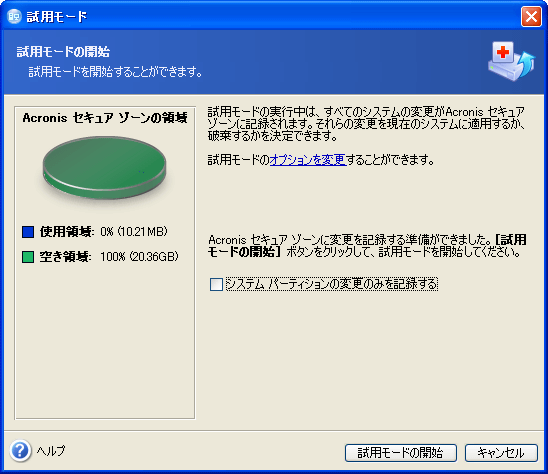
Task: Click the キャンセル button
Action: tap(501, 453)
